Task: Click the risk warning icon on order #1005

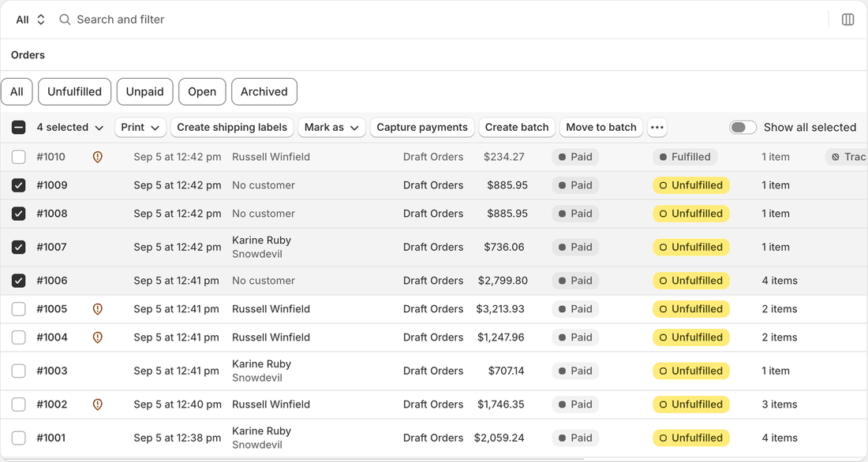Action: tap(97, 309)
